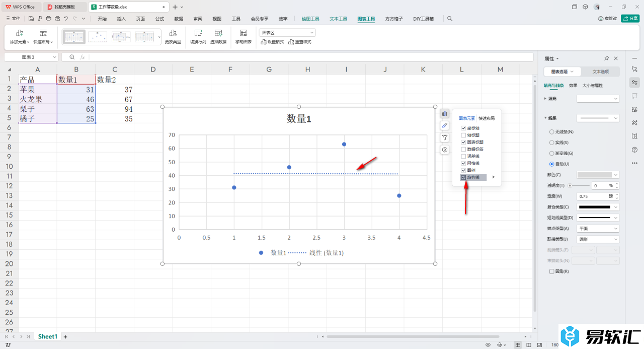This screenshot has height=349, width=644.
Task: Expand the 填充 section triangle
Action: (545, 99)
